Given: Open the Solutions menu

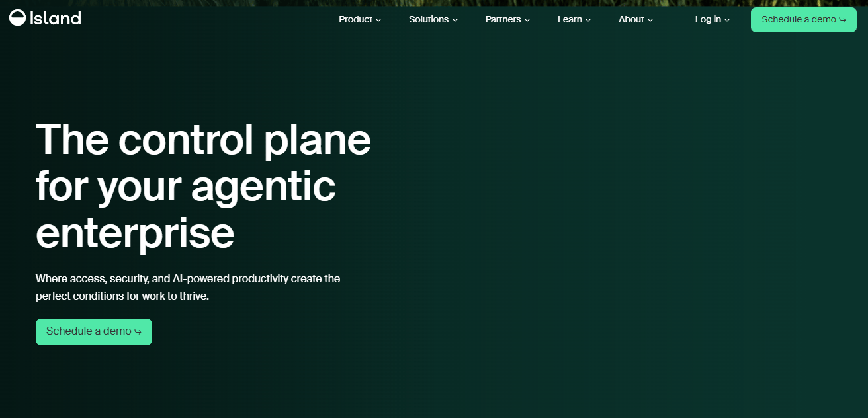Looking at the screenshot, I should (433, 20).
